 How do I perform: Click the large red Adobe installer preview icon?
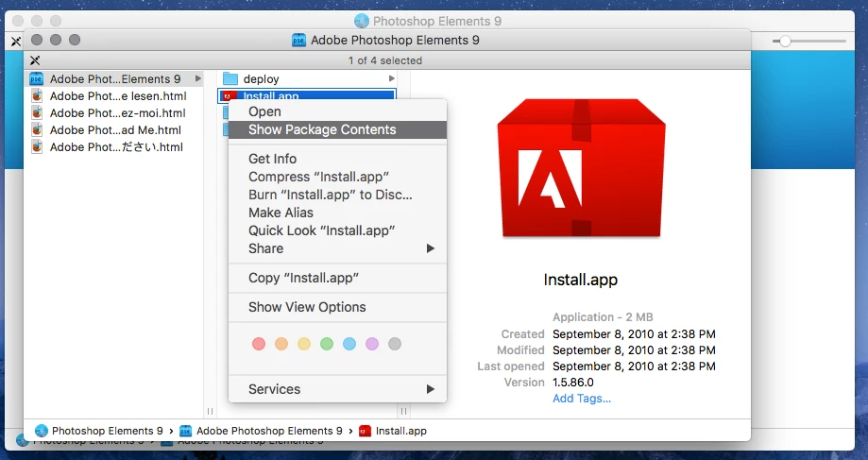point(581,168)
